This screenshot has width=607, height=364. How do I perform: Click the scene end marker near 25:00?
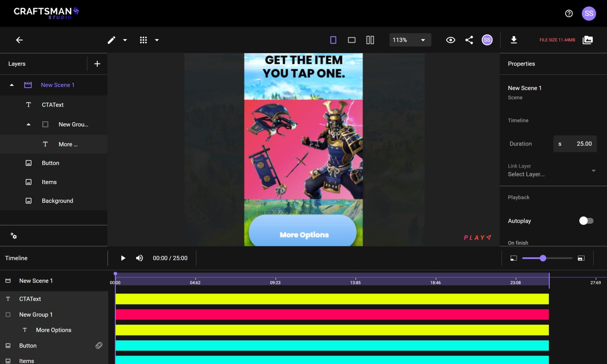(x=549, y=281)
